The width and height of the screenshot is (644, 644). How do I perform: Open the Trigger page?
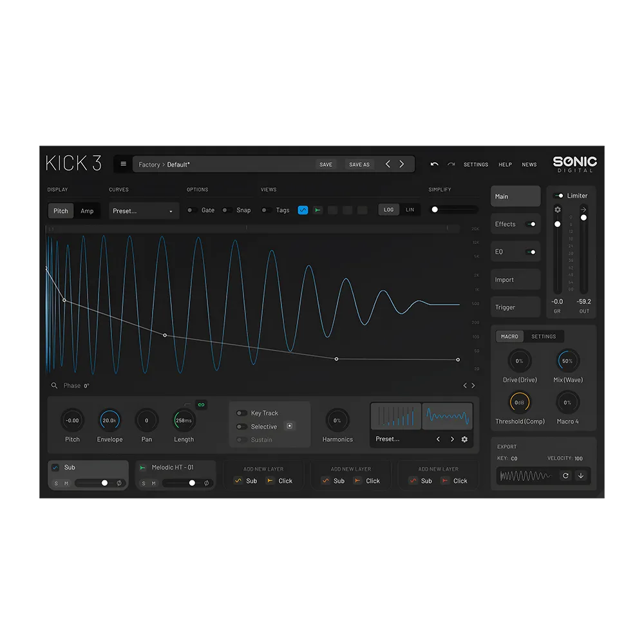pos(515,307)
